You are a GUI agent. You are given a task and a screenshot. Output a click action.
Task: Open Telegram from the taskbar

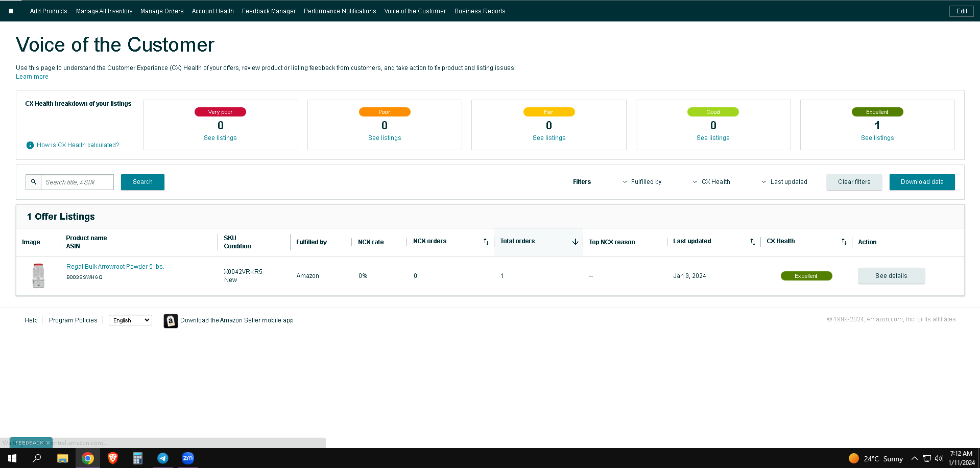pyautogui.click(x=163, y=458)
